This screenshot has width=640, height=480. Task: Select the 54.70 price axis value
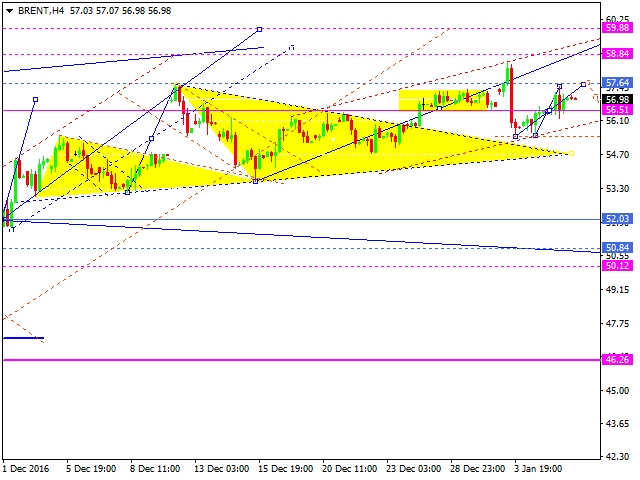(x=618, y=155)
